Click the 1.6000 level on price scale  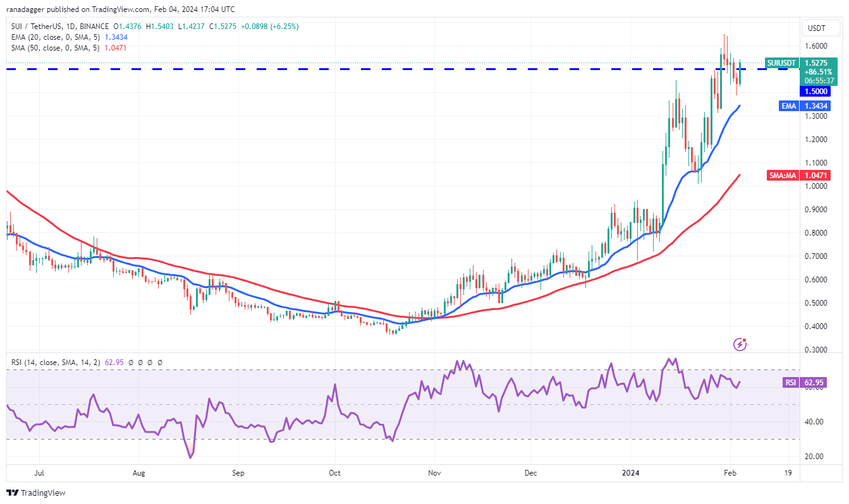815,46
